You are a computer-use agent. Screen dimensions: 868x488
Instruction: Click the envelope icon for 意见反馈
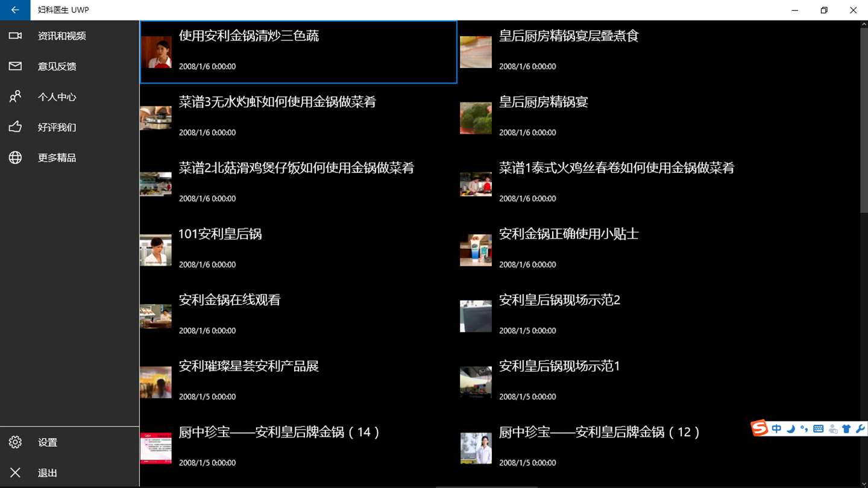click(x=15, y=66)
